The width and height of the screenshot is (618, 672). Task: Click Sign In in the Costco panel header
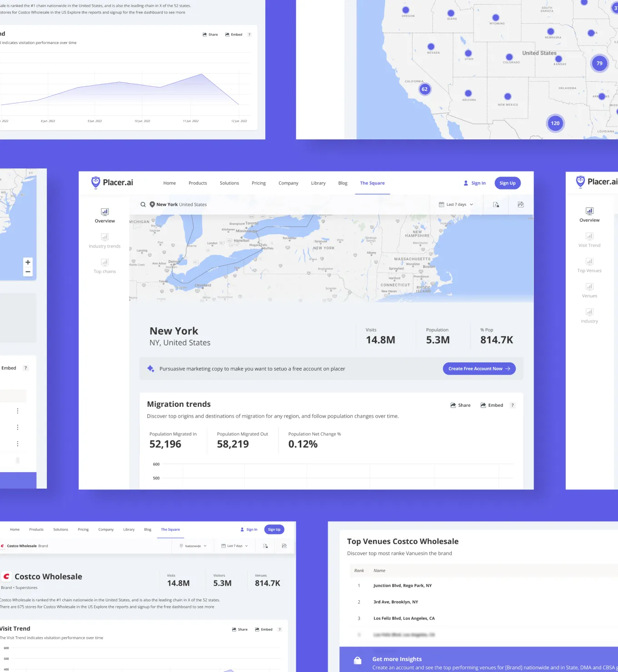249,529
